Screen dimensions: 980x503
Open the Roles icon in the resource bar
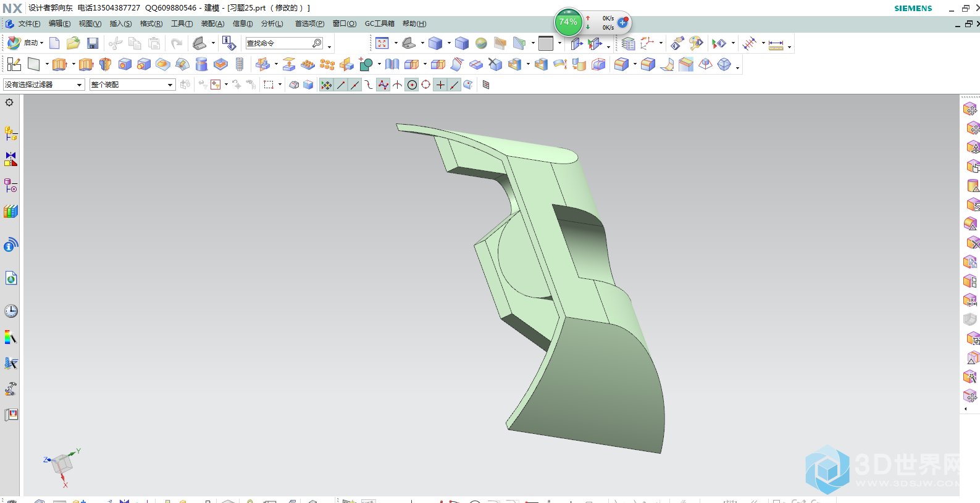click(x=10, y=415)
